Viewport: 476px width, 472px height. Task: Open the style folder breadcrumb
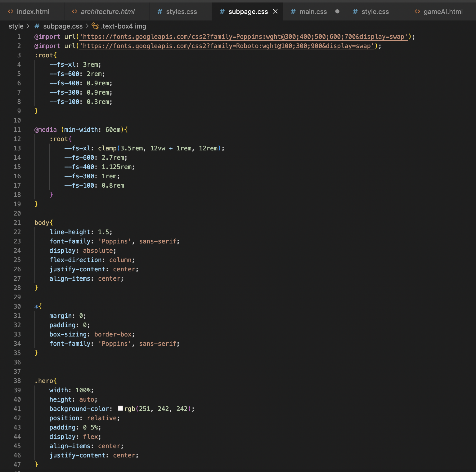[x=16, y=26]
